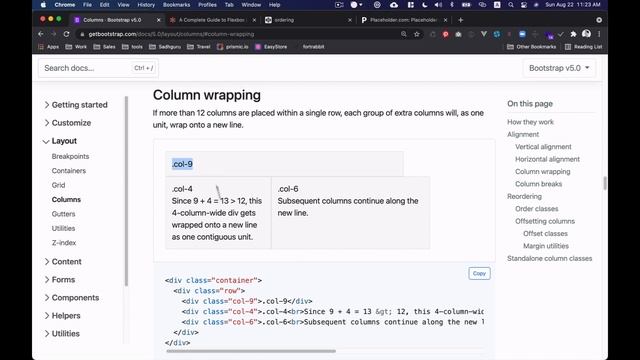Open Control Center in the menu bar

(523, 5)
